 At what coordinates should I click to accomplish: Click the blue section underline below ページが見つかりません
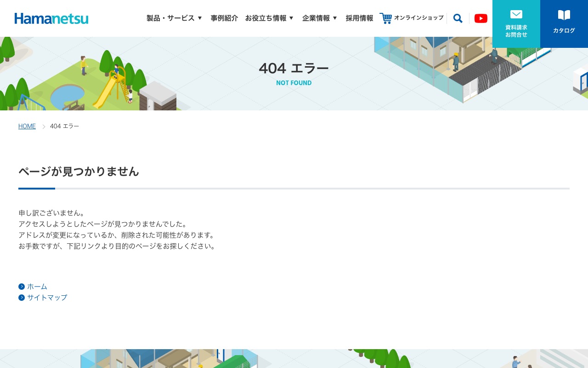click(37, 189)
